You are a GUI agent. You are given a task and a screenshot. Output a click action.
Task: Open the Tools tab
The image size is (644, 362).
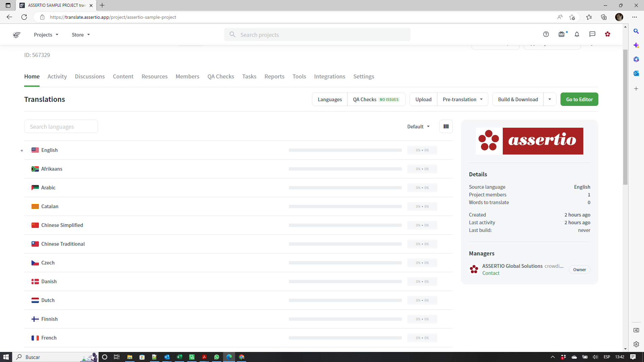point(299,76)
